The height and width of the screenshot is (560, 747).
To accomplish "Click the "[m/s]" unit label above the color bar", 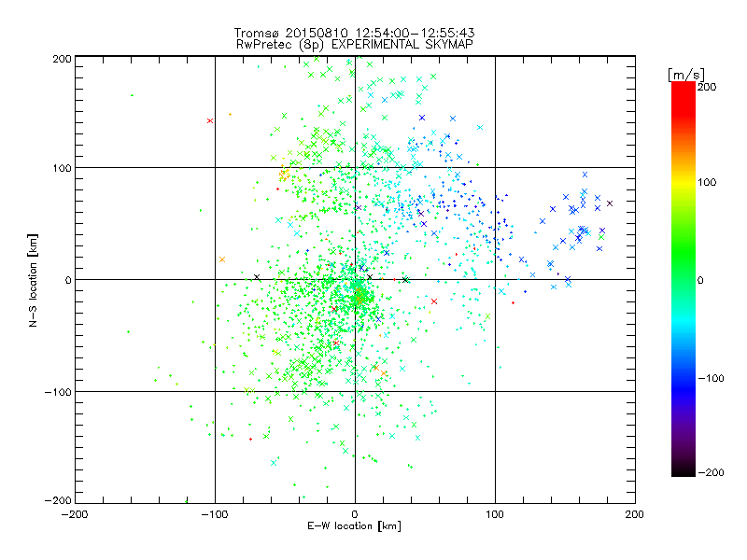I will [x=686, y=75].
